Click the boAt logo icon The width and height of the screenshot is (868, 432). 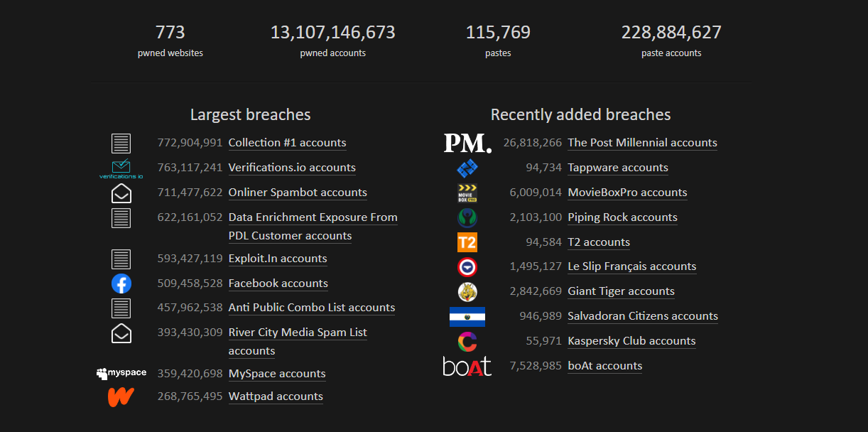click(467, 365)
